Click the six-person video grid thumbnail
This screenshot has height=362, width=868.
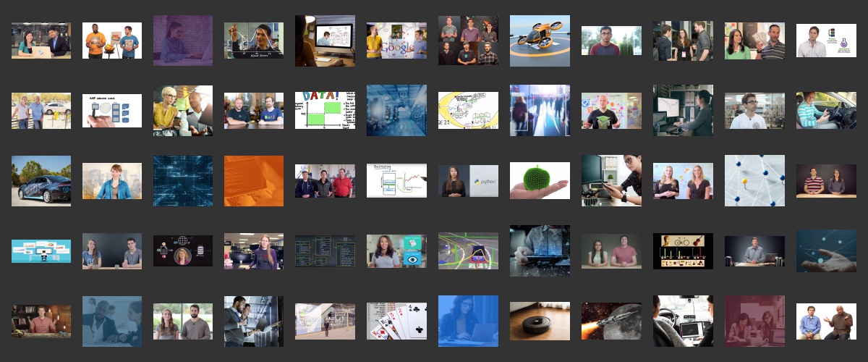(468, 41)
